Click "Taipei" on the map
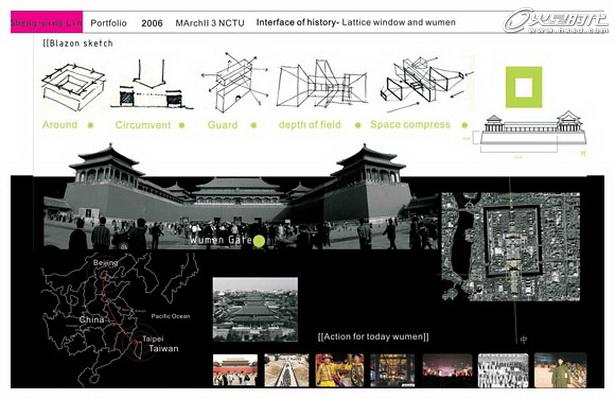This screenshot has width=615, height=399. tap(153, 339)
